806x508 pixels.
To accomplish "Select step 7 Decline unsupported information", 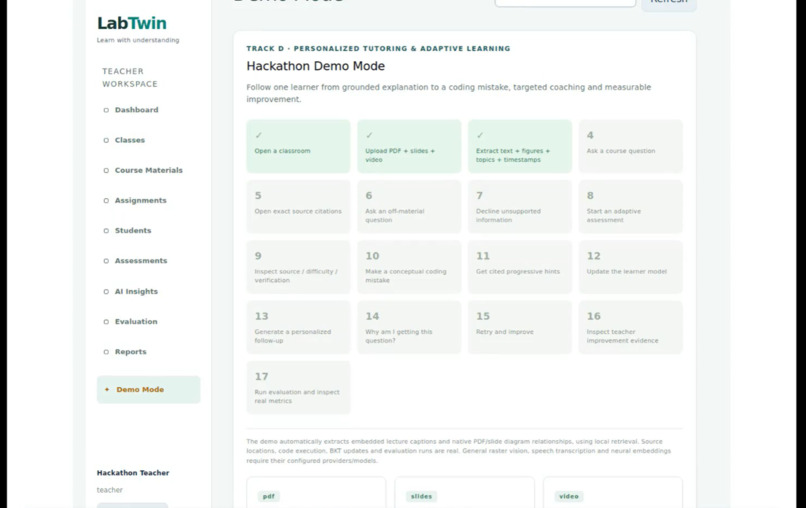I will 520,207.
